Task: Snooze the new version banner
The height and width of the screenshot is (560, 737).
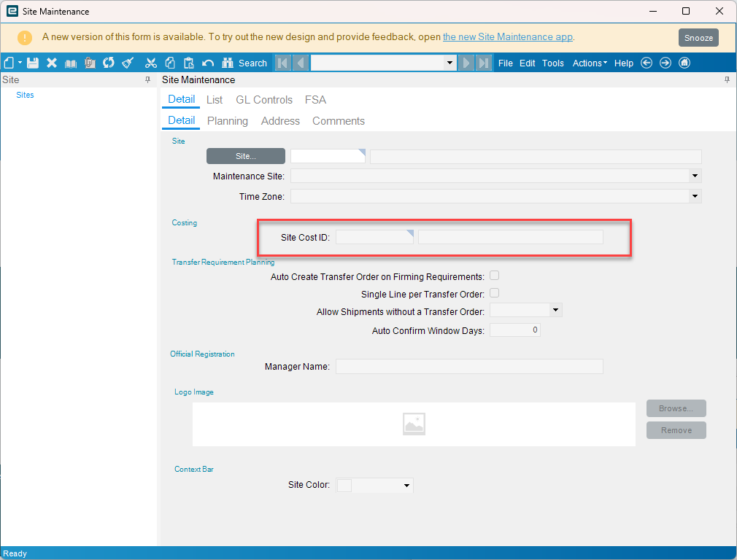Action: [698, 38]
